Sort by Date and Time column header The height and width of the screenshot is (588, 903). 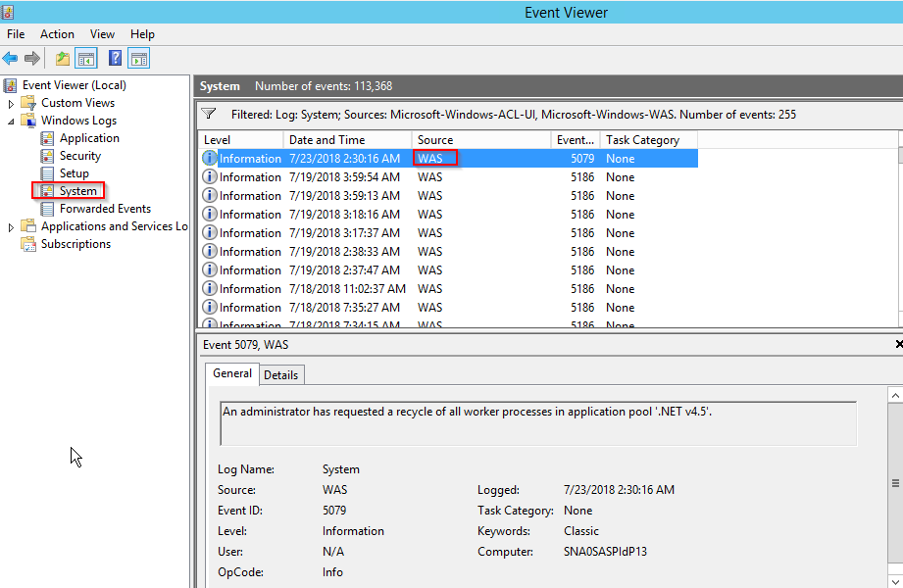(348, 140)
